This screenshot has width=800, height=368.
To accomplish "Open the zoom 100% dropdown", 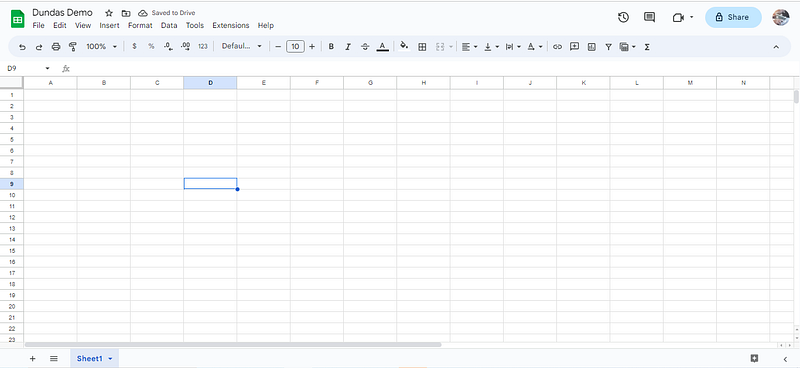I will click(102, 46).
